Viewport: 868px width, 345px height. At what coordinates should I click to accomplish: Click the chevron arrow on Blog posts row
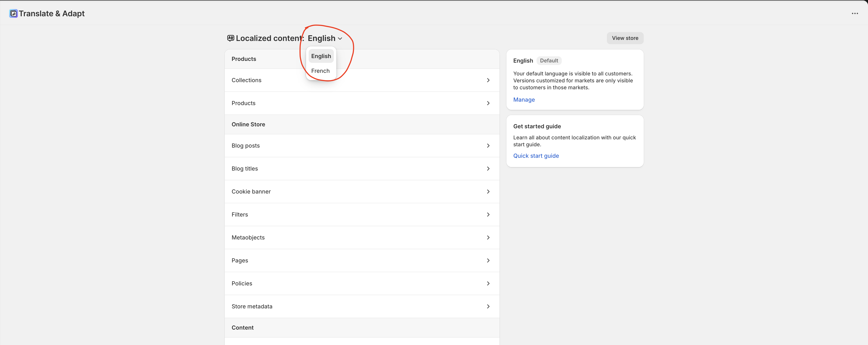(488, 146)
